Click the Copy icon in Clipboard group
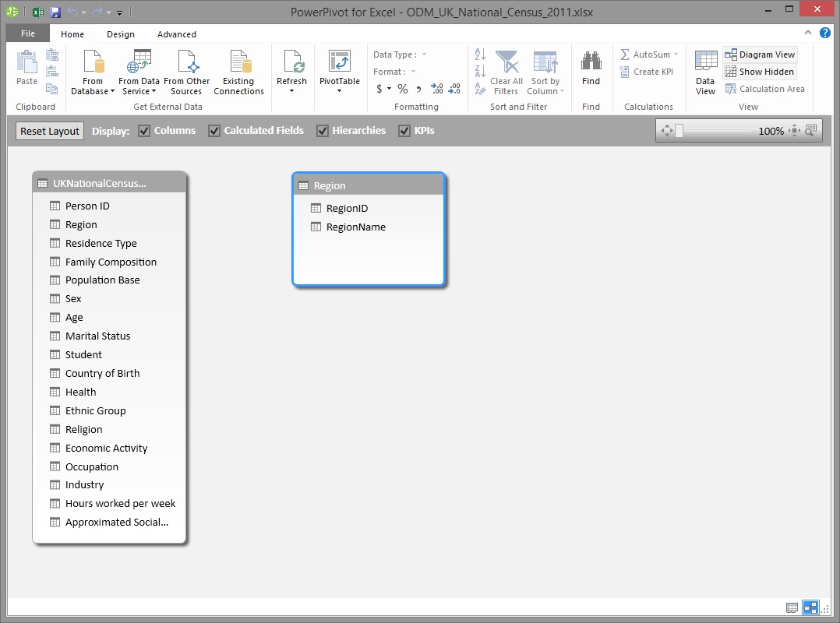The image size is (840, 623). pos(52,89)
